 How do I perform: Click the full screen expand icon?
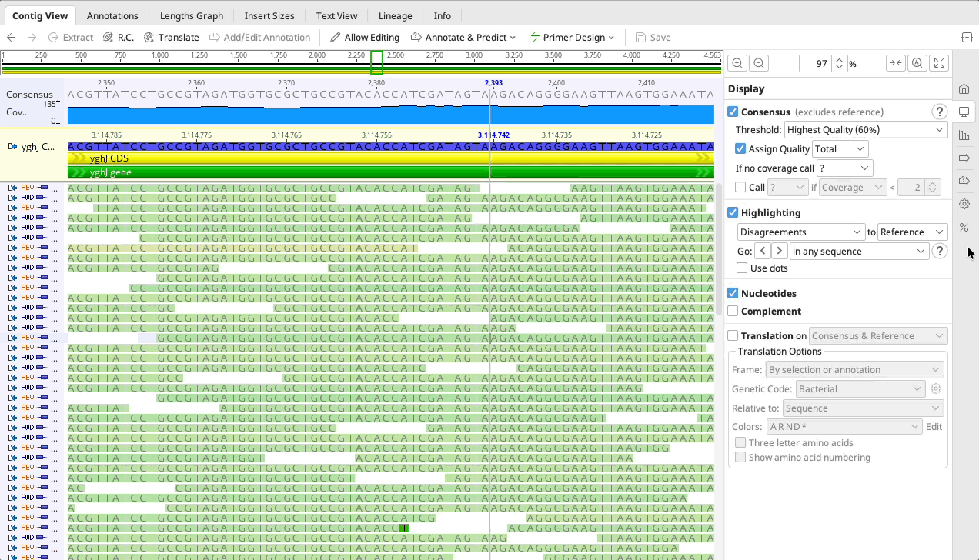coord(938,62)
